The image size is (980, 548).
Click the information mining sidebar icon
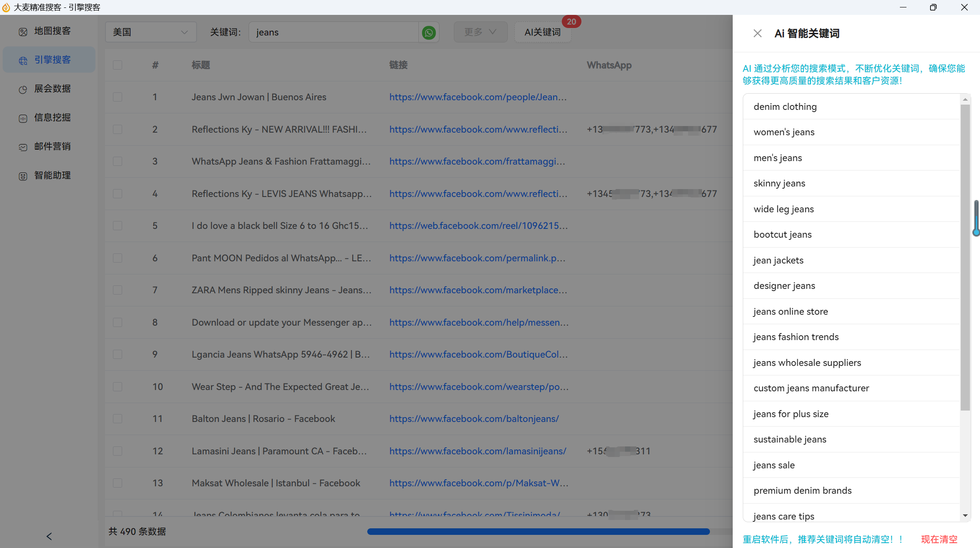coord(23,118)
